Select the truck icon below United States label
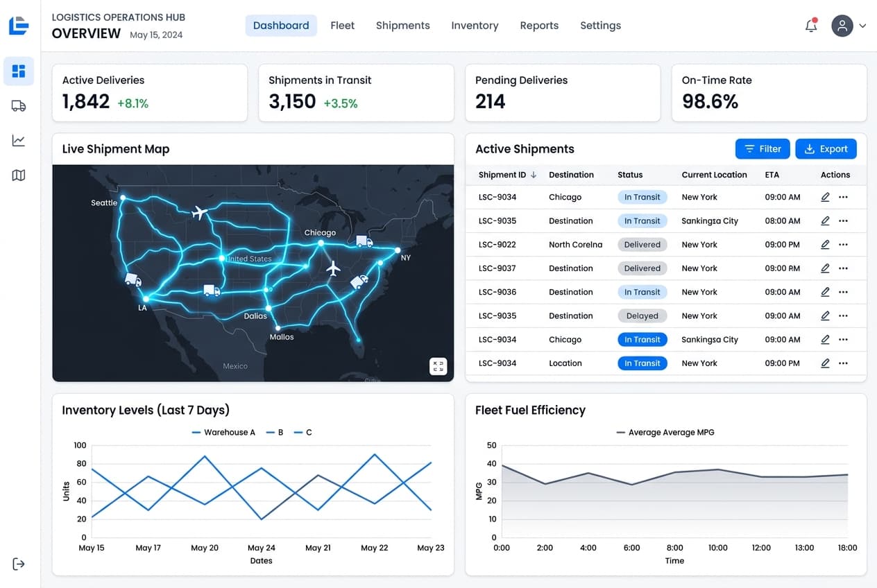Screen dimensions: 877x588 tap(212, 290)
